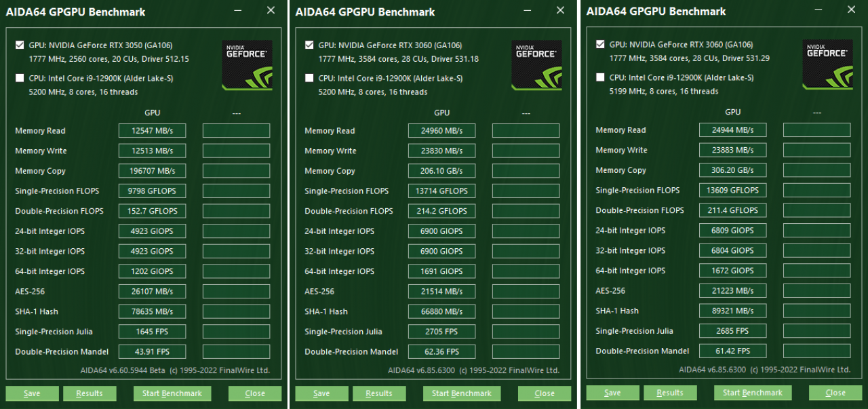Click GeForce logo in RTX 3050 window
The height and width of the screenshot is (409, 868).
247,65
